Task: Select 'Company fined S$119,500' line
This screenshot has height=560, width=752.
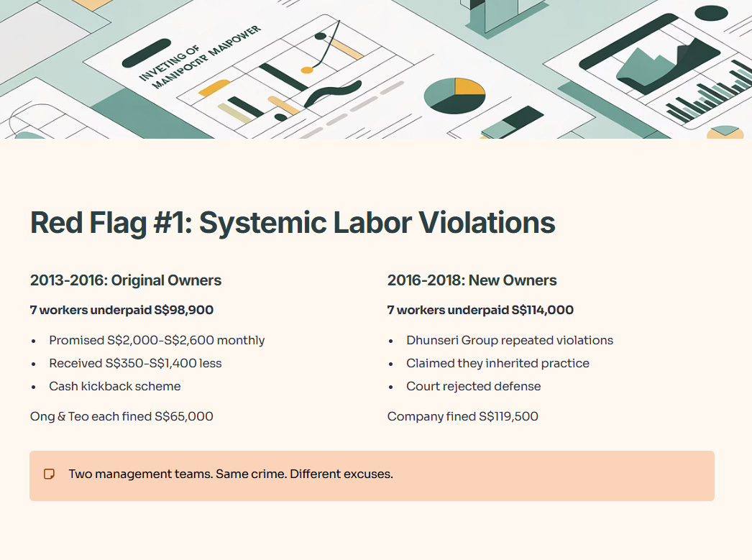Action: (x=463, y=417)
